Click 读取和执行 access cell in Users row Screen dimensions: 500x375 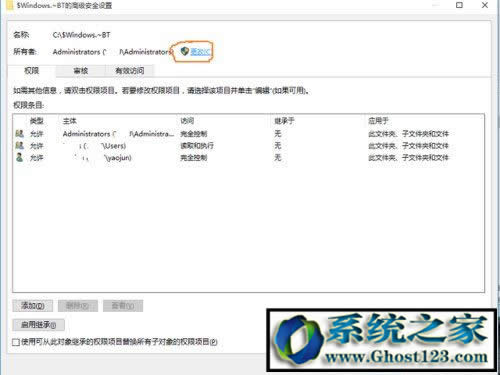point(197,146)
